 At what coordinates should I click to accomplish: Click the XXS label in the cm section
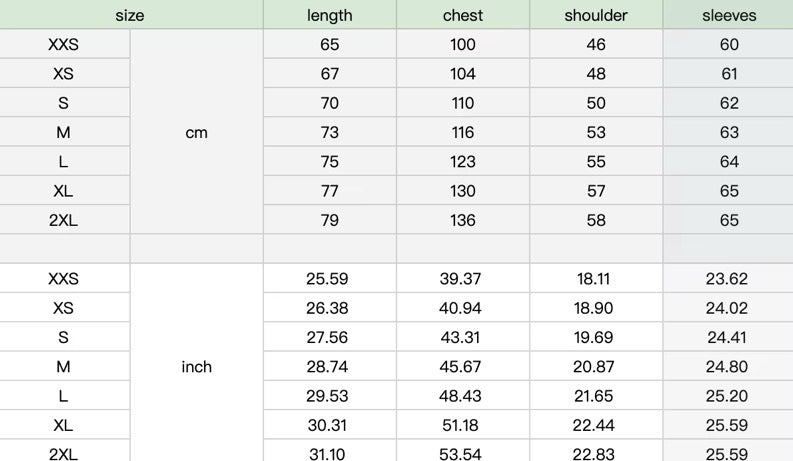[63, 45]
